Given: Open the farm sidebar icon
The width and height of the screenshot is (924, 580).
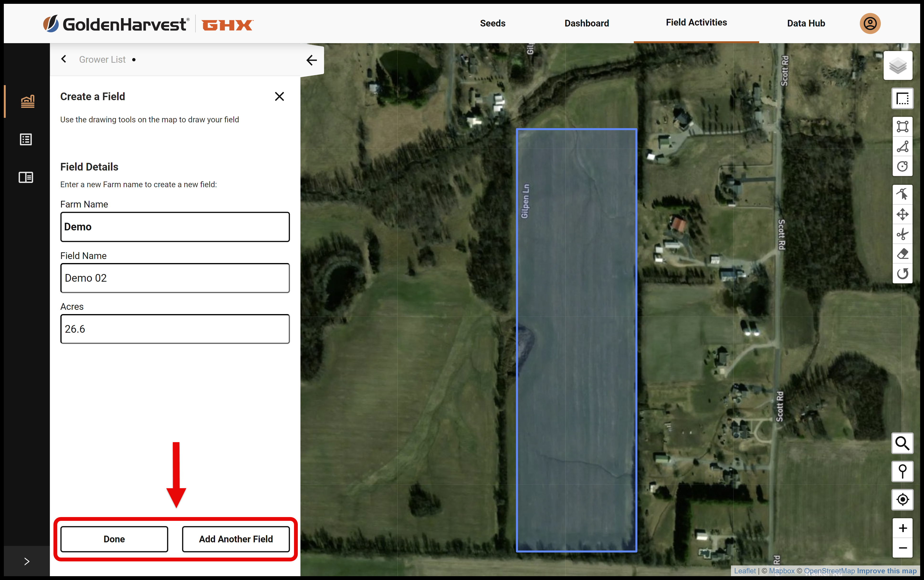Looking at the screenshot, I should [27, 101].
